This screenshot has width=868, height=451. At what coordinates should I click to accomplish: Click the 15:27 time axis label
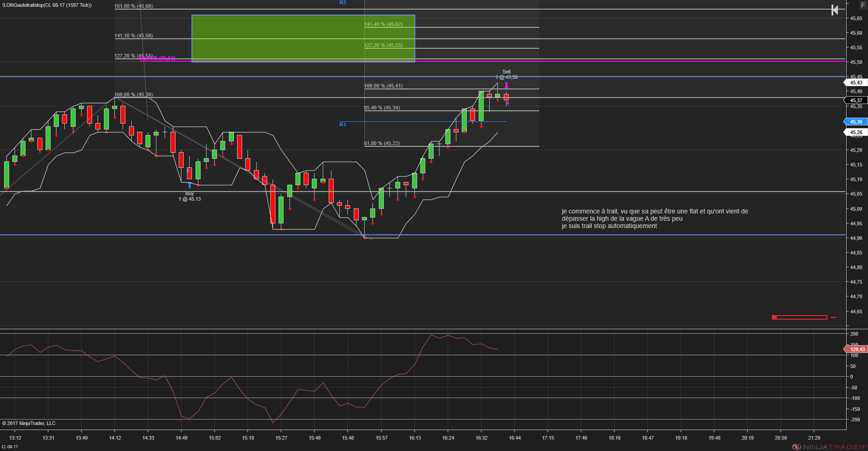click(281, 438)
